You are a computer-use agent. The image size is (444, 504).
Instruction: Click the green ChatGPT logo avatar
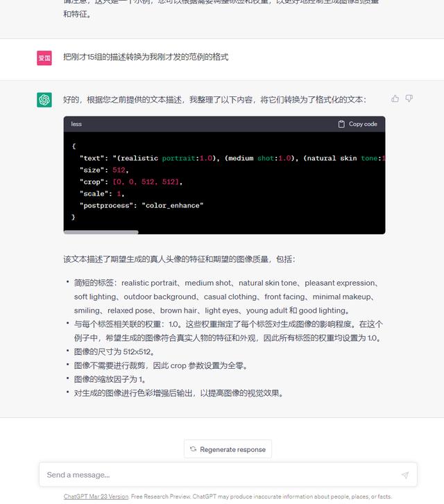[x=44, y=100]
